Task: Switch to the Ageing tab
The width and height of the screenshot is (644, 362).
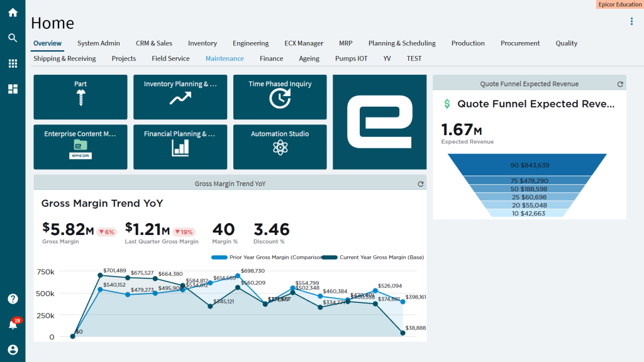Action: pyautogui.click(x=309, y=58)
